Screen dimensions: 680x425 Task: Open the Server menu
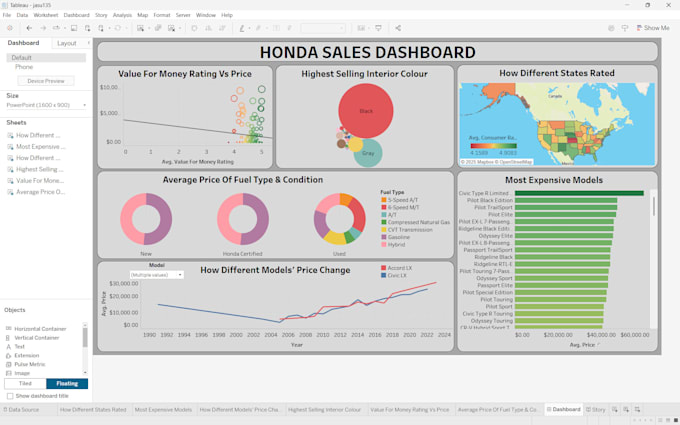pos(183,15)
